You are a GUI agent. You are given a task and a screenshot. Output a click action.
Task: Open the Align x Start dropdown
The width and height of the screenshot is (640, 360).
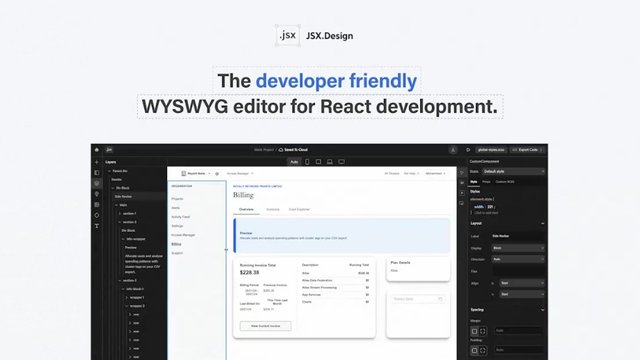(522, 283)
